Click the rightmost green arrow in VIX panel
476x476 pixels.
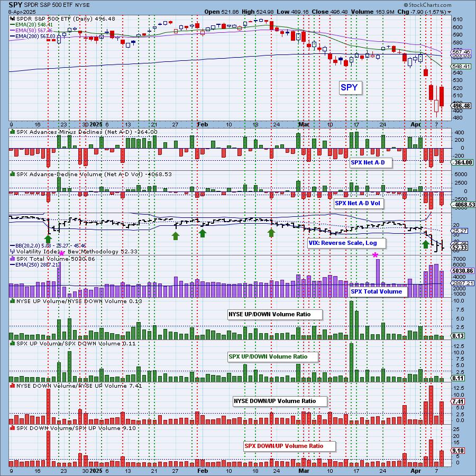[x=426, y=244]
